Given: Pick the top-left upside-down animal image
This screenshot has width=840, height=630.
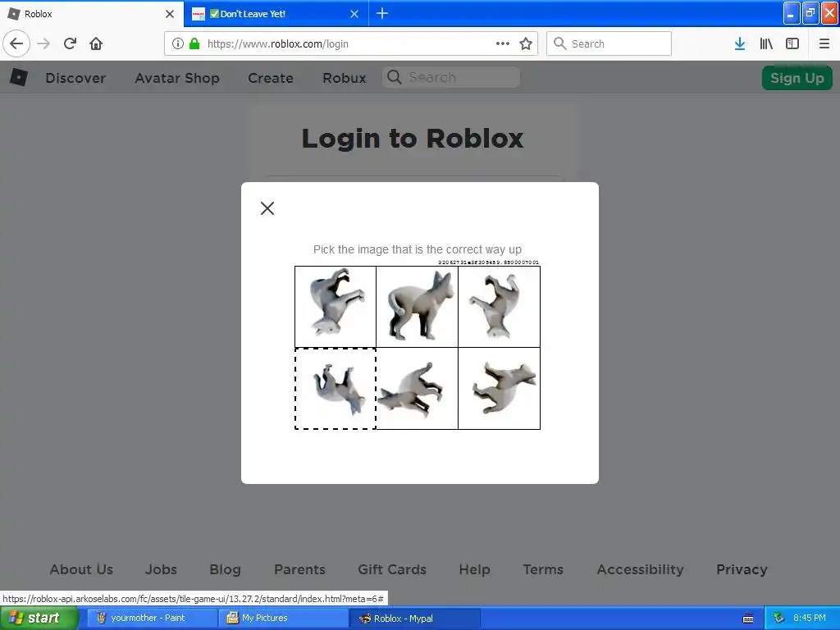Looking at the screenshot, I should coord(336,307).
